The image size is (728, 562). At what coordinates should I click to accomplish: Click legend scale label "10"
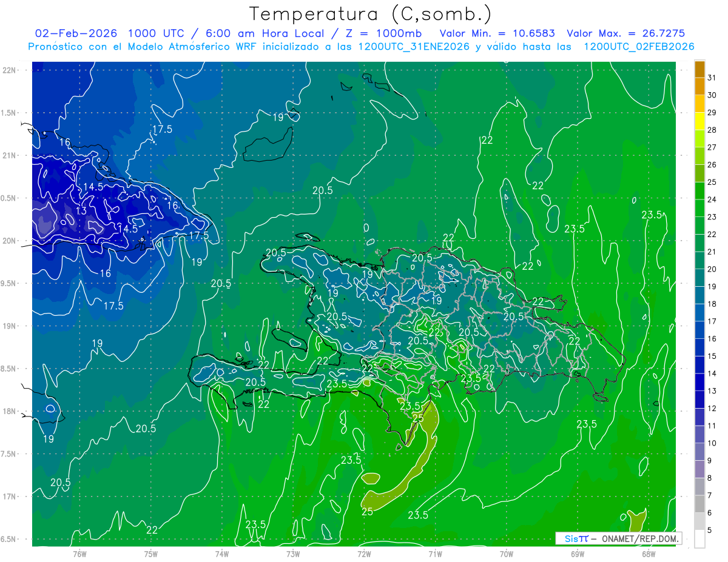(712, 443)
